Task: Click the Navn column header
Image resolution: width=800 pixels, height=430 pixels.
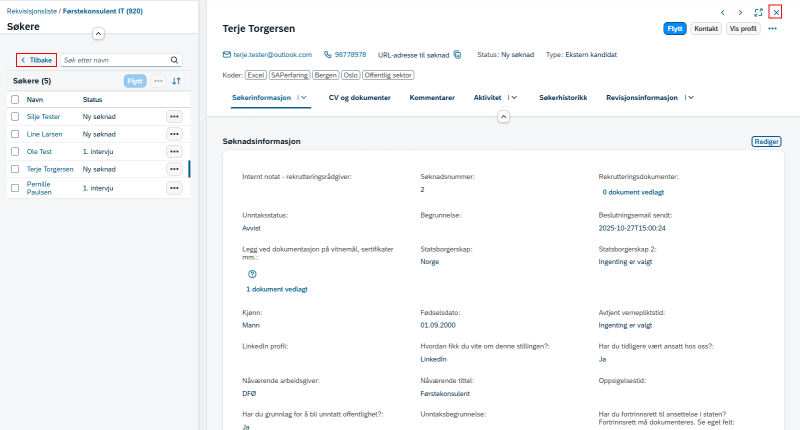Action: click(35, 99)
